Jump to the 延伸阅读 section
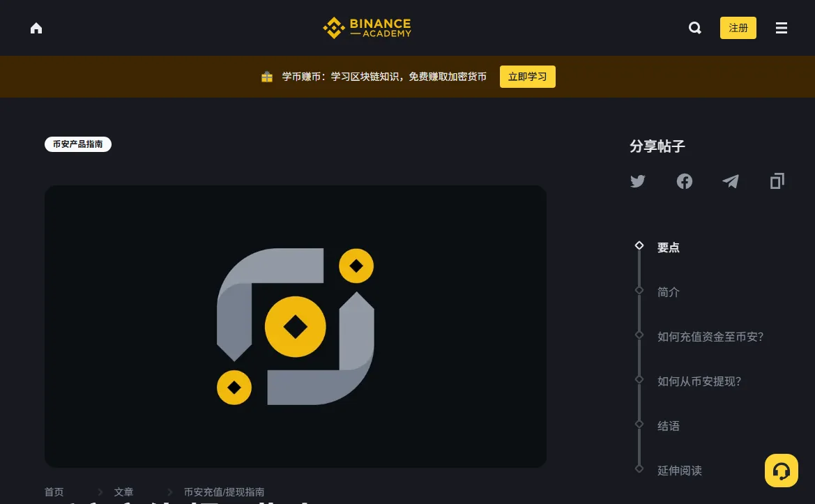Viewport: 815px width, 504px height. coord(679,471)
